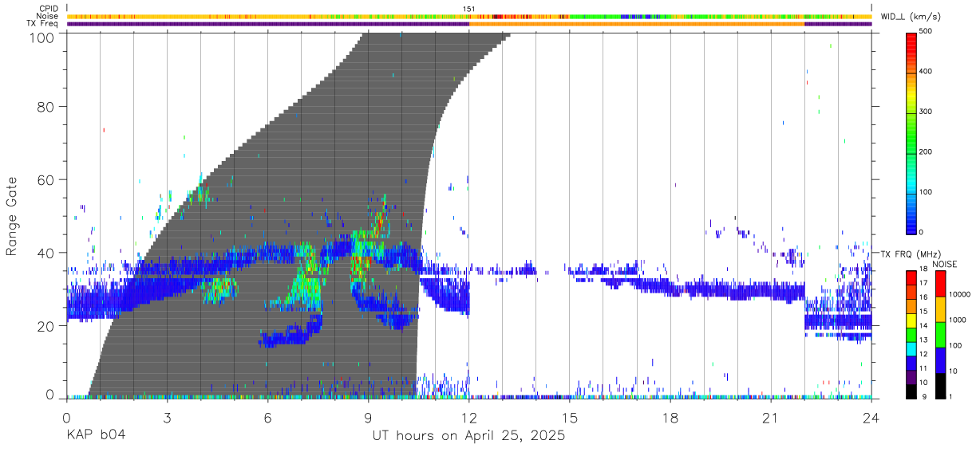Click the CPID label at top left
The image size is (980, 452).
pyautogui.click(x=47, y=9)
